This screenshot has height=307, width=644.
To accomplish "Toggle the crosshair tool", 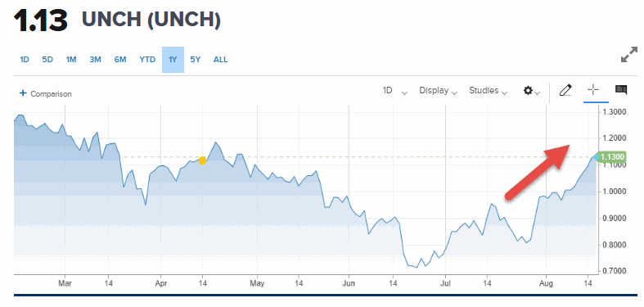I will click(593, 89).
